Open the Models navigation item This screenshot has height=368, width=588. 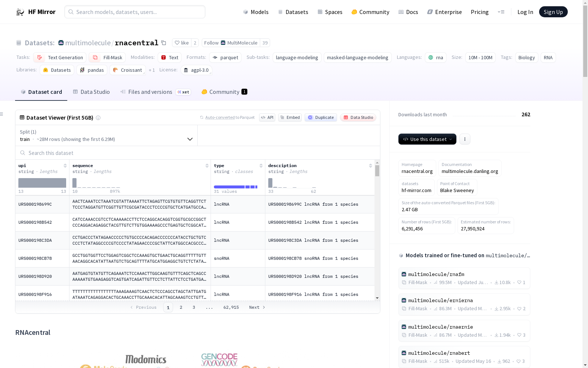(256, 12)
